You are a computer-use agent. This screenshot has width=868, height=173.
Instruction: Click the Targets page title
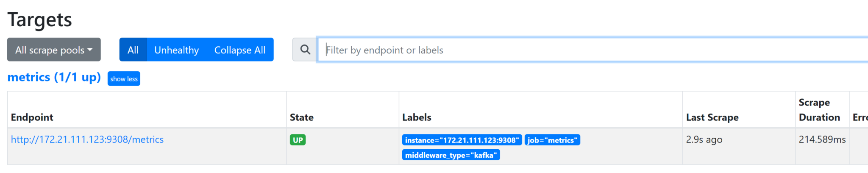pos(40,20)
